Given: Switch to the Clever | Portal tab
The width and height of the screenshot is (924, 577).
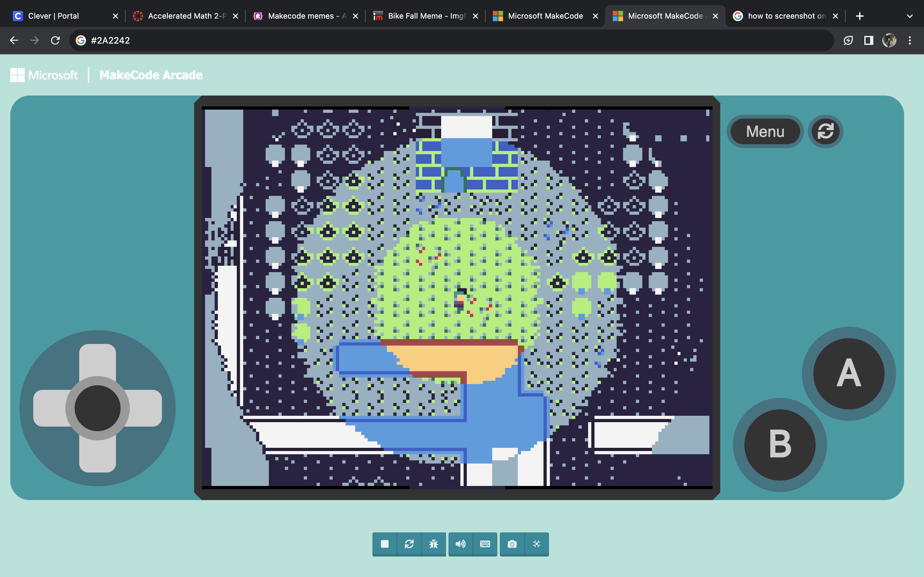Looking at the screenshot, I should point(54,16).
